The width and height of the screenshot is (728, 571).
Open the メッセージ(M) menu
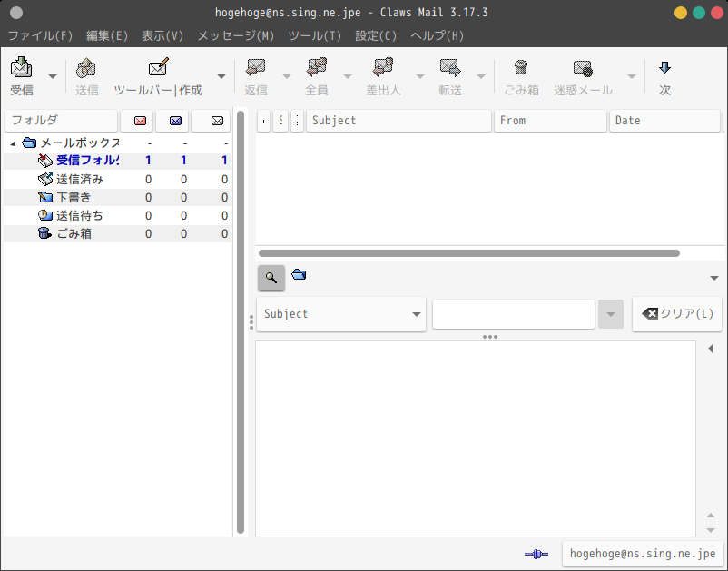(236, 35)
